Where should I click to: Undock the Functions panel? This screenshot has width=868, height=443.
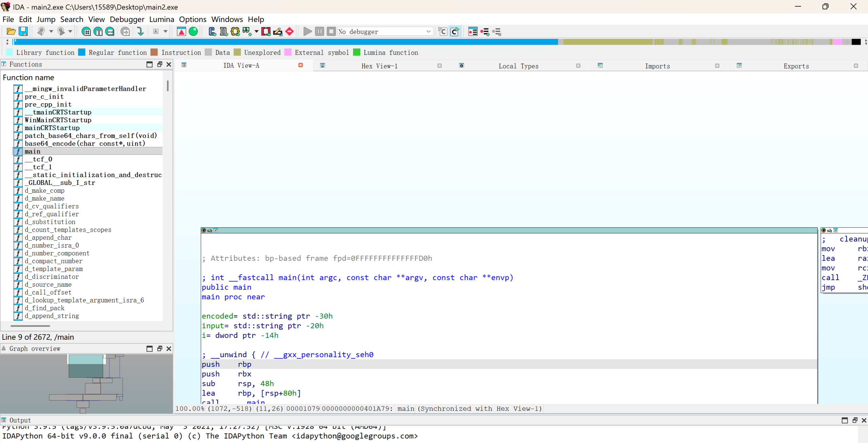159,64
